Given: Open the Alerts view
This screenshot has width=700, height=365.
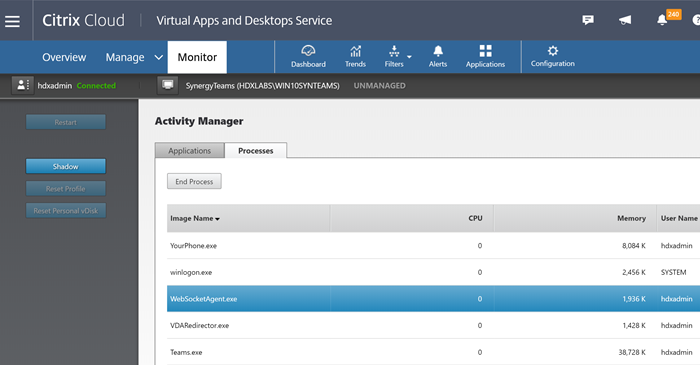Looking at the screenshot, I should 438,57.
